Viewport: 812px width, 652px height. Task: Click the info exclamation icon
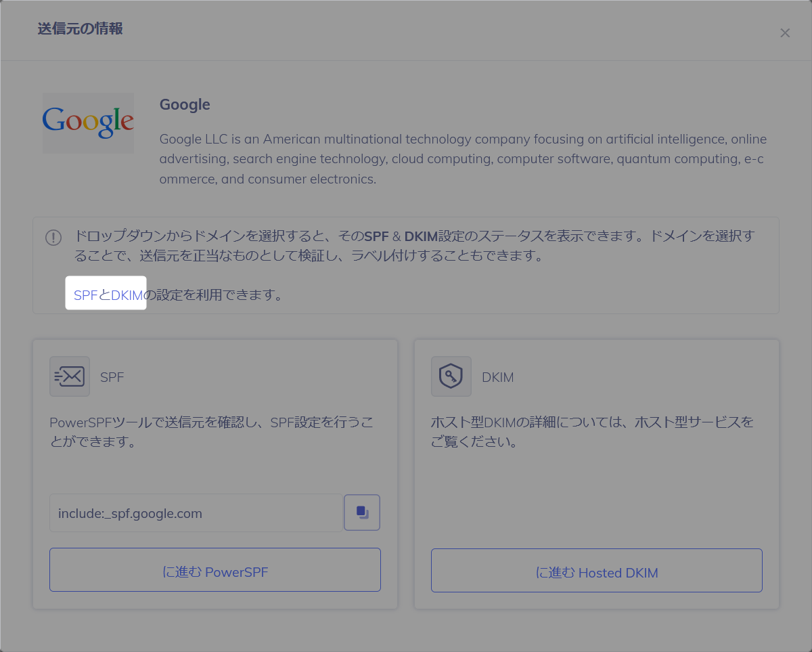point(53,238)
